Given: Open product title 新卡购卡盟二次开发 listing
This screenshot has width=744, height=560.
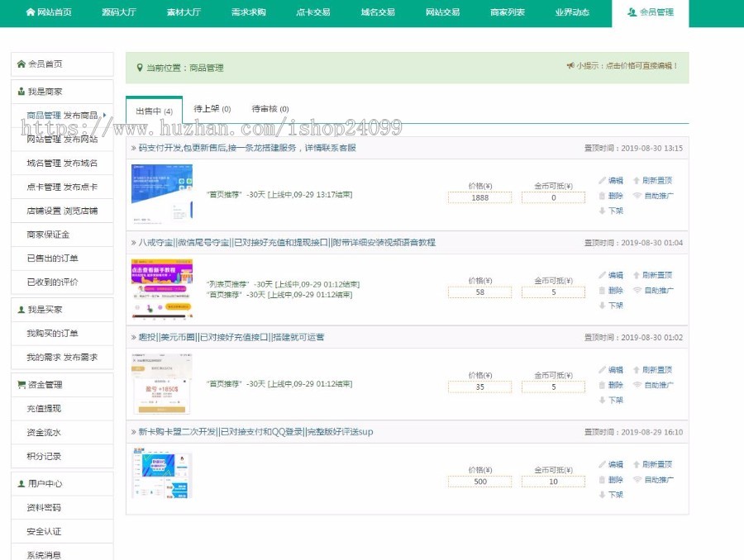Looking at the screenshot, I should click(255, 431).
